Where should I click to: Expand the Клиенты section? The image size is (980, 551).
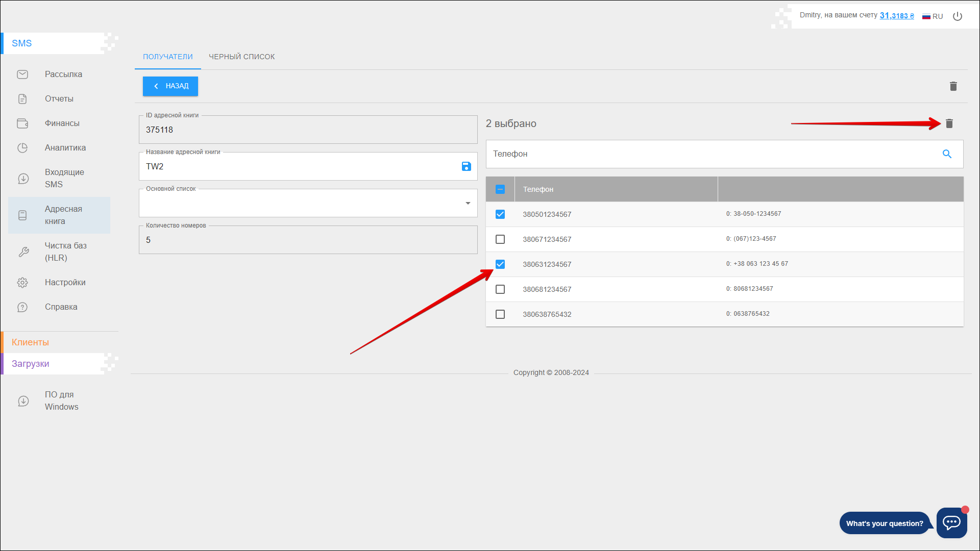[x=31, y=342]
